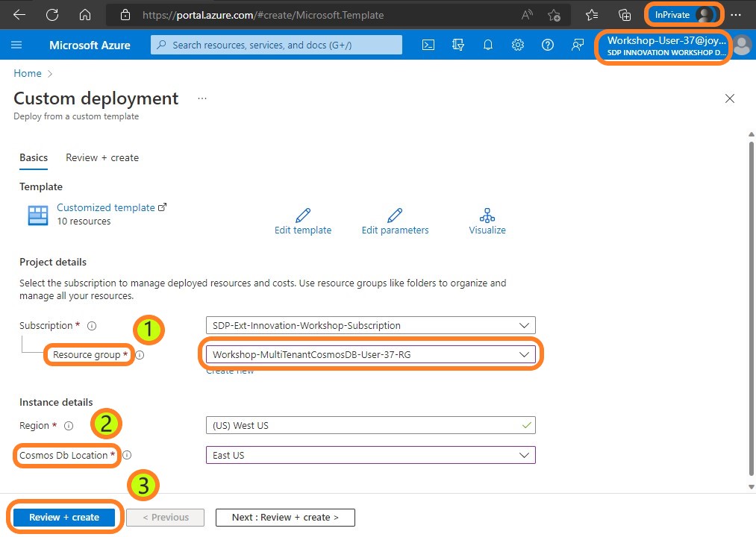Click the pencil icon above Edit template

tap(303, 215)
